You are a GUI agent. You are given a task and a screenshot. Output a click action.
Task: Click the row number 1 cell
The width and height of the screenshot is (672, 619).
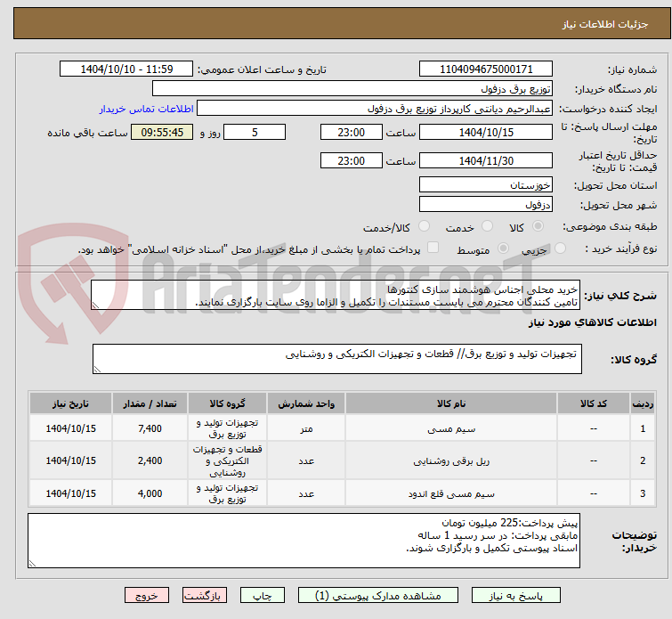point(643,428)
